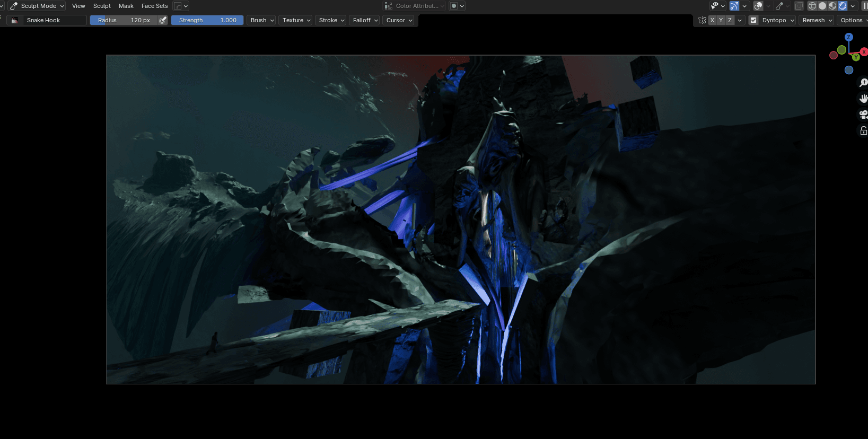Open the Dyntopo settings popover

(778, 20)
